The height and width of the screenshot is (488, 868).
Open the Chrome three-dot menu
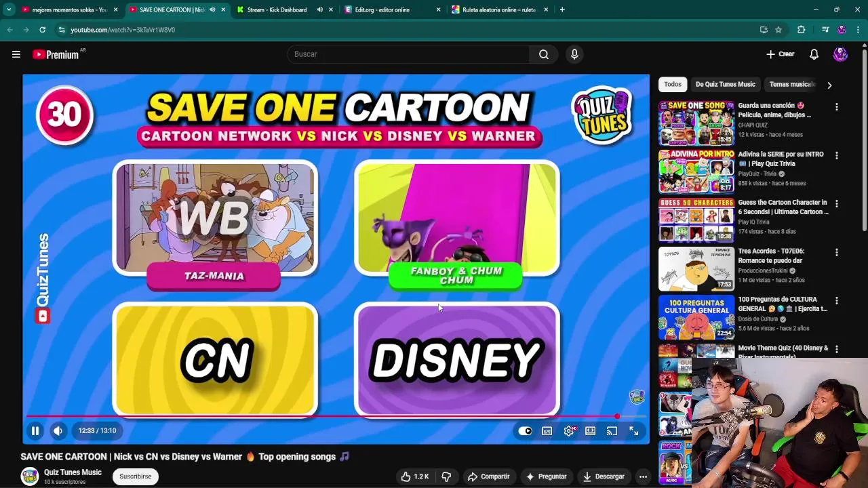click(x=859, y=30)
